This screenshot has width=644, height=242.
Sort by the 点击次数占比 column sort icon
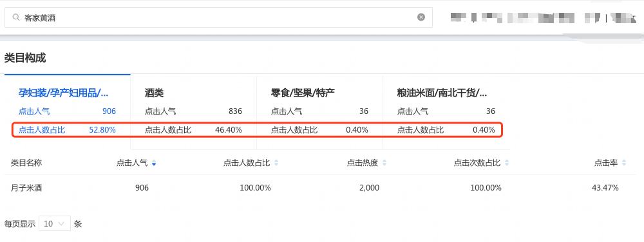click(x=506, y=163)
